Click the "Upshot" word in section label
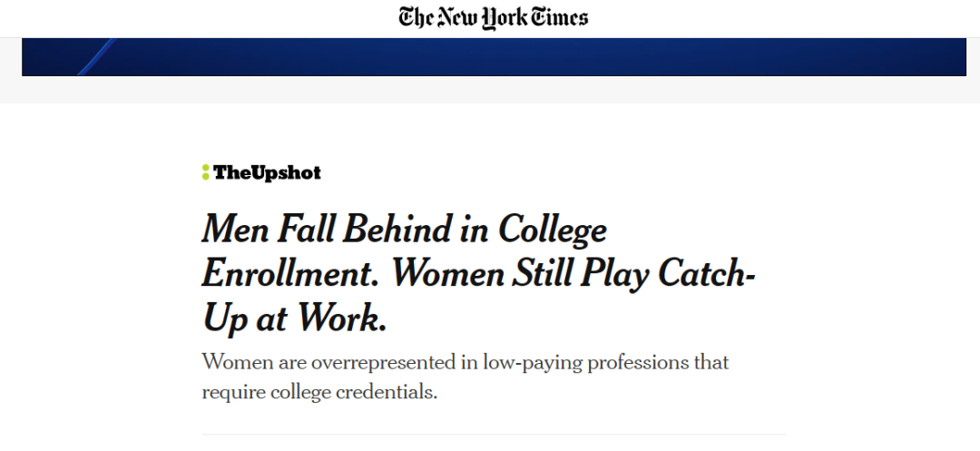The width and height of the screenshot is (980, 451). point(286,173)
